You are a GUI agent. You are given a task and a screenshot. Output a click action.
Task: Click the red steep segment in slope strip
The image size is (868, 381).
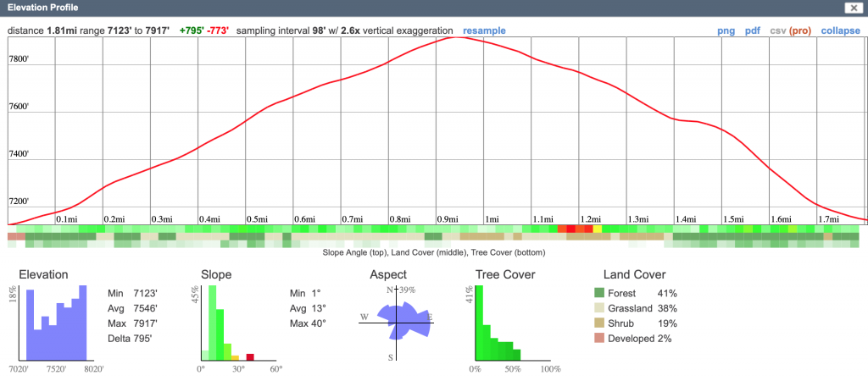click(569, 229)
